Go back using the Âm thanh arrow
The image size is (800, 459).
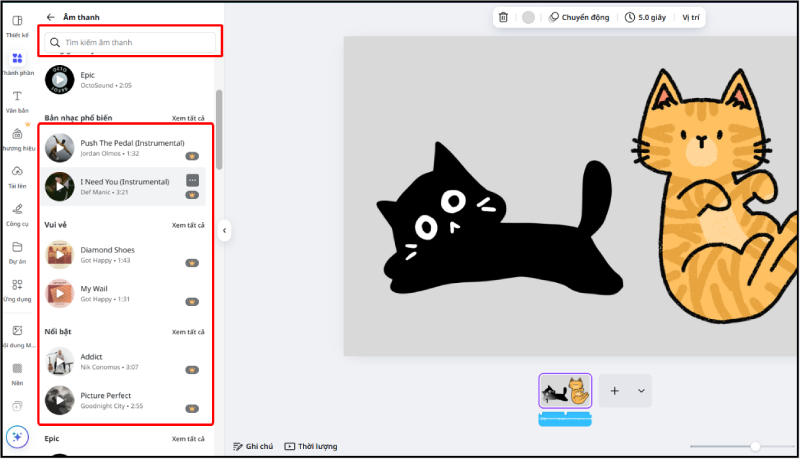(x=51, y=17)
